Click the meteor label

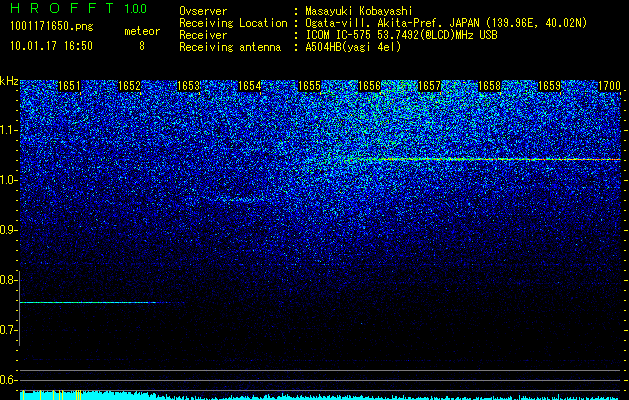pos(142,31)
